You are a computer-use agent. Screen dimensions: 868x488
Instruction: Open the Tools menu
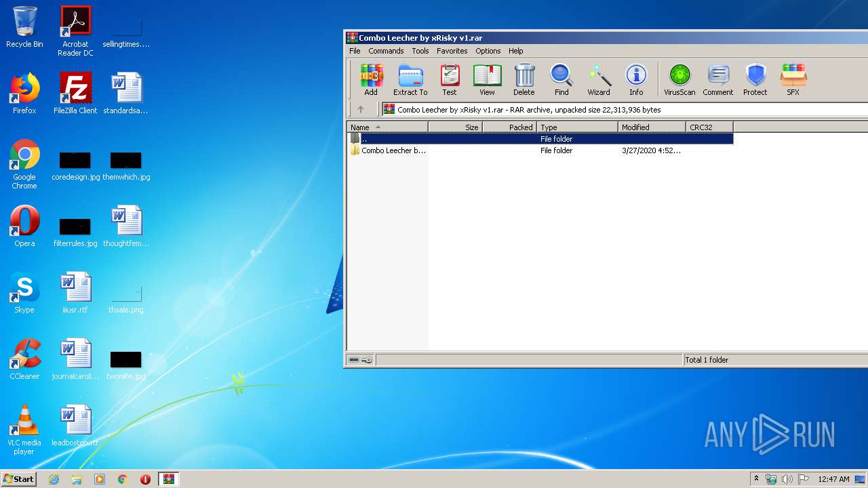[x=420, y=51]
